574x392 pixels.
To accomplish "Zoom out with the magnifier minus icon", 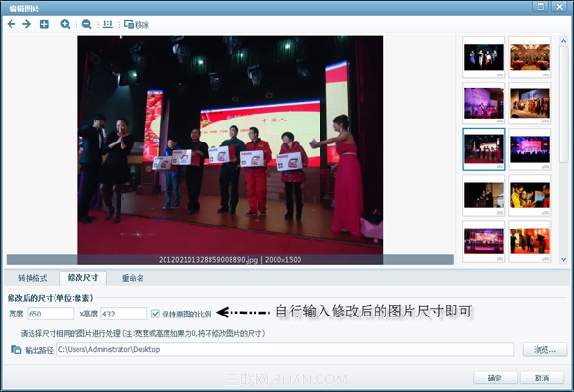I will [86, 24].
